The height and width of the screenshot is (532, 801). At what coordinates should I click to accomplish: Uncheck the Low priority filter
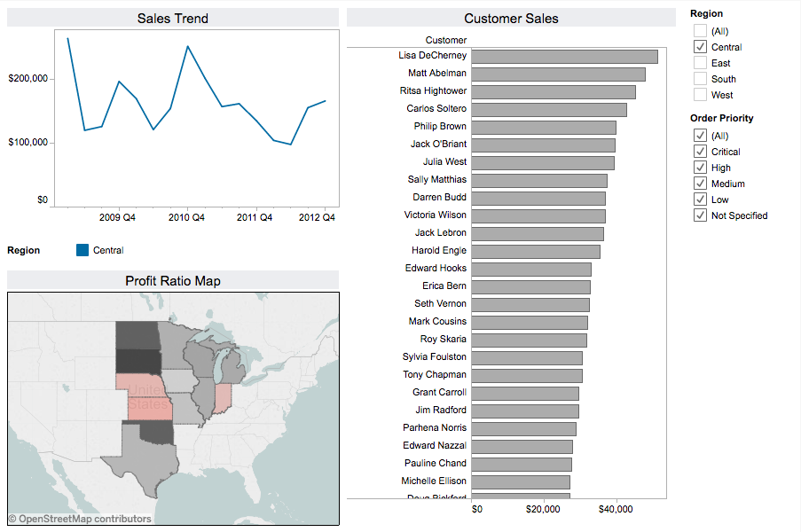tap(700, 199)
